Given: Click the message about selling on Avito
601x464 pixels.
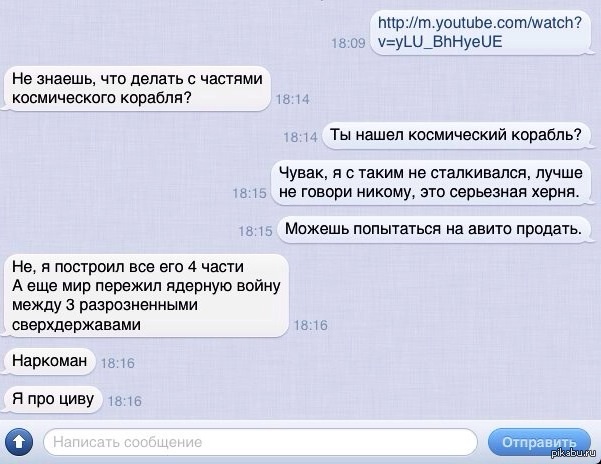Looking at the screenshot, I should click(433, 229).
